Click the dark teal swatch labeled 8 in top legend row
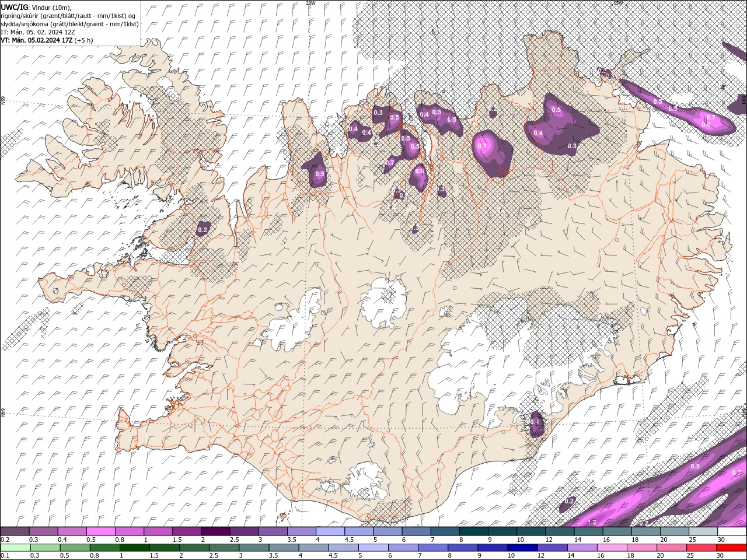The height and width of the screenshot is (560, 747). tap(473, 531)
